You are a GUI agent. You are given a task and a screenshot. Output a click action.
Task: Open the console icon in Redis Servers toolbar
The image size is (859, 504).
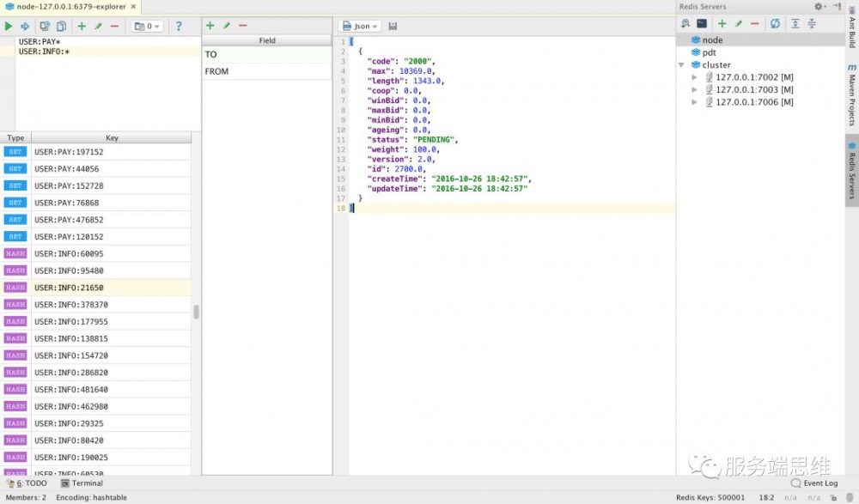pyautogui.click(x=702, y=23)
